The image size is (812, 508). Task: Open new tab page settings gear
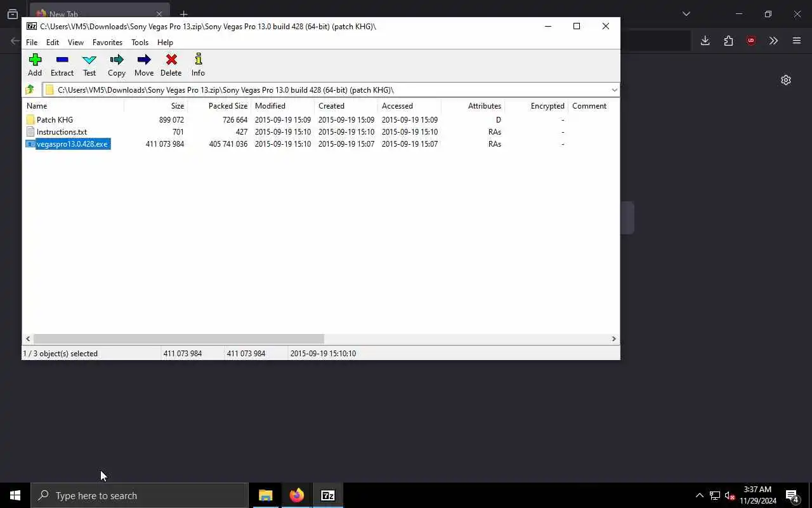(x=786, y=80)
